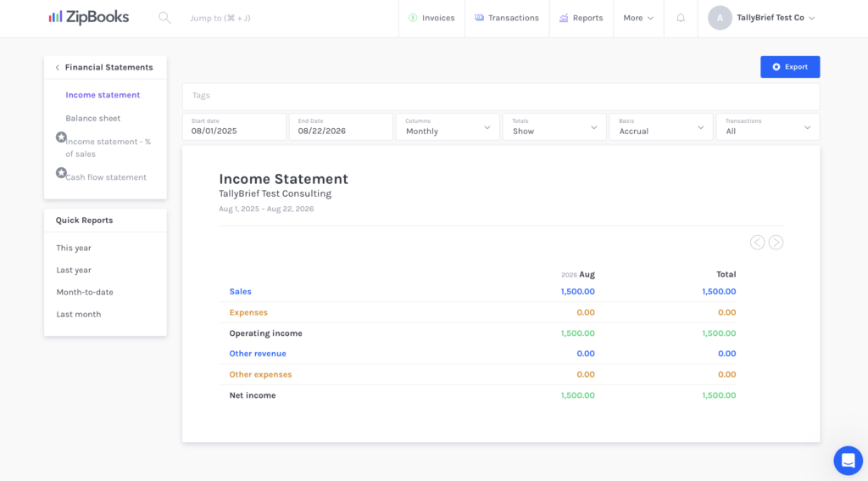Image resolution: width=868 pixels, height=481 pixels.
Task: Click the Financial Statements heading
Action: [x=108, y=67]
